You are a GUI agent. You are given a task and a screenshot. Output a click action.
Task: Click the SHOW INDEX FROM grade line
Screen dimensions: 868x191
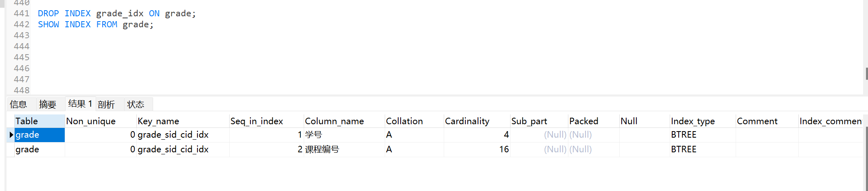coord(96,24)
